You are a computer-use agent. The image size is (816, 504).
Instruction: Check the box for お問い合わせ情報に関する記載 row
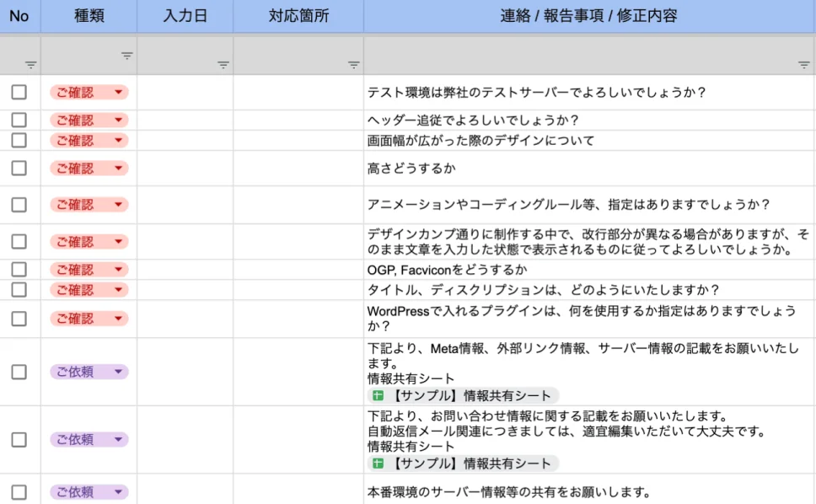pyautogui.click(x=19, y=439)
